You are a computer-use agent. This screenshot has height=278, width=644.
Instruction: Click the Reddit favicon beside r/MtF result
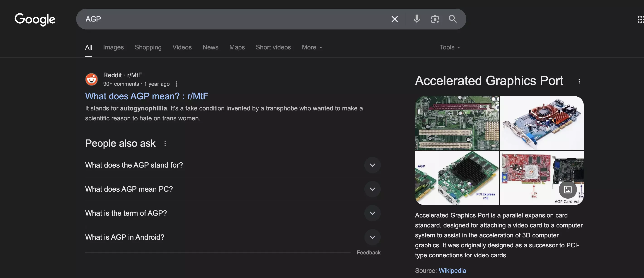pyautogui.click(x=92, y=79)
